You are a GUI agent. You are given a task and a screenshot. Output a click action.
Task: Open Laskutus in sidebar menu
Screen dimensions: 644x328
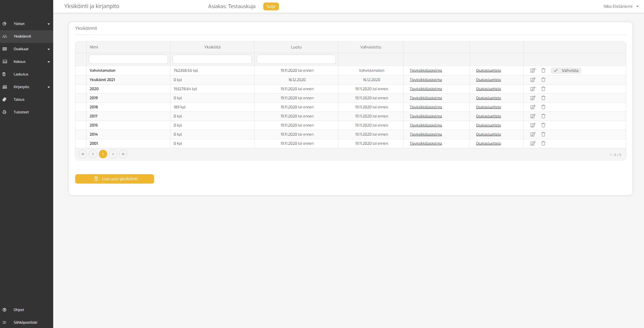(x=21, y=74)
